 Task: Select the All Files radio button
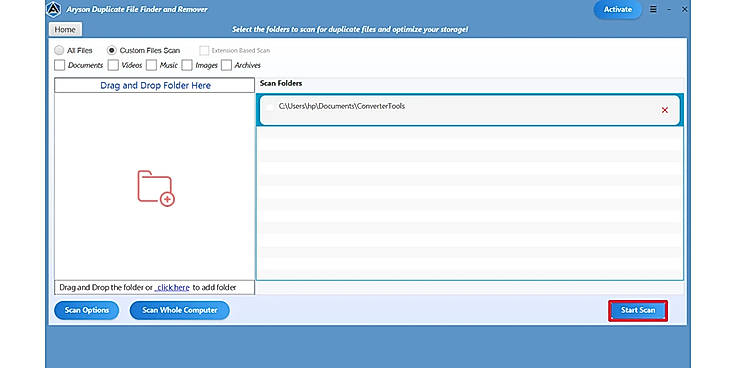tap(59, 50)
